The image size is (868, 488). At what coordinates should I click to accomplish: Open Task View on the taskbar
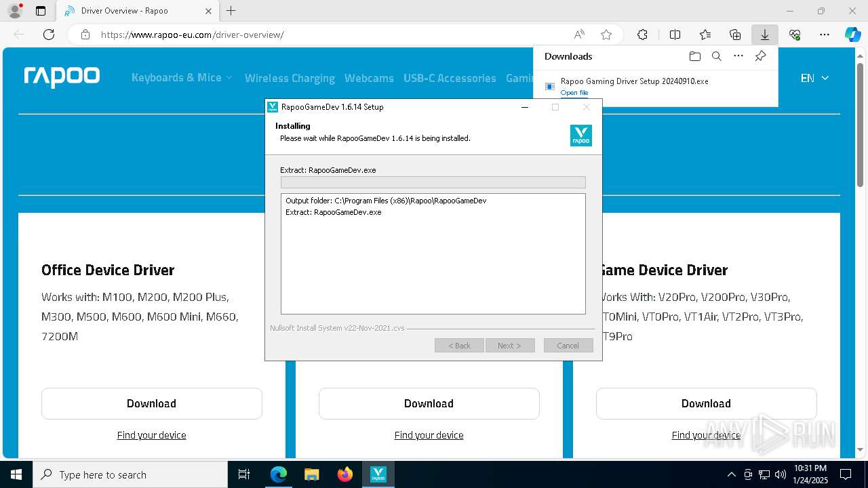[x=244, y=474]
